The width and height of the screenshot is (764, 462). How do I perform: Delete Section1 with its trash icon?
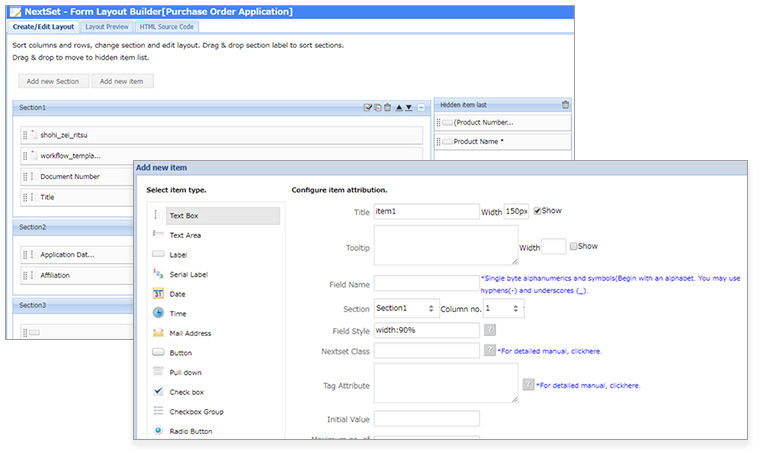point(387,107)
